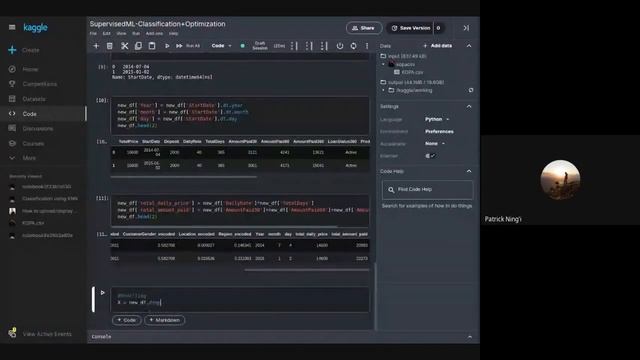Viewport: 640px width, 360px height.
Task: Paste the cell using clipboard icon
Action: pyautogui.click(x=152, y=46)
